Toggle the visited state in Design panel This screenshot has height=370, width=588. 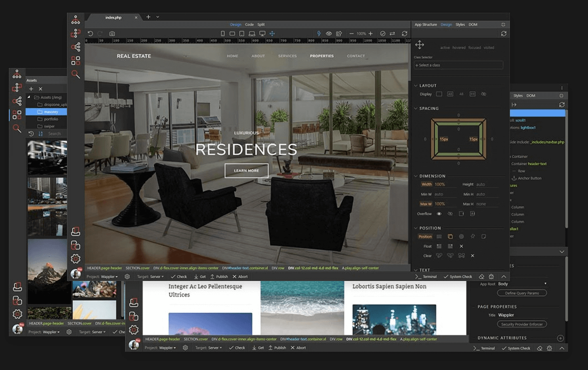tap(489, 48)
